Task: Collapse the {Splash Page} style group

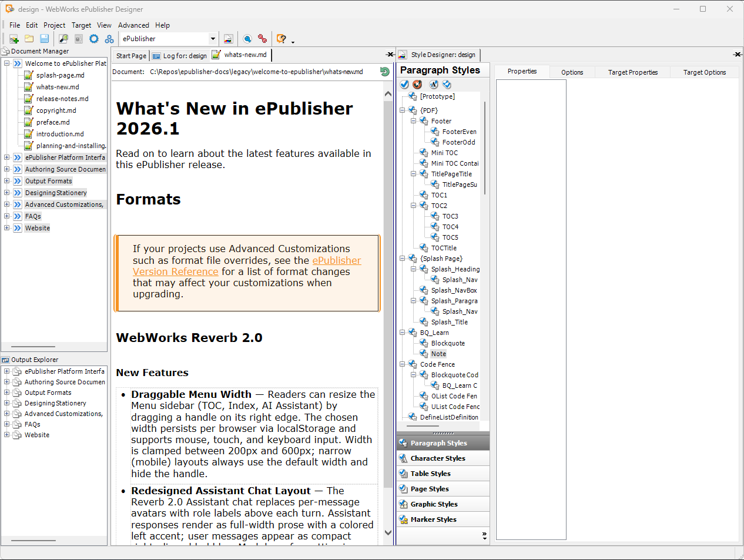Action: pyautogui.click(x=403, y=259)
